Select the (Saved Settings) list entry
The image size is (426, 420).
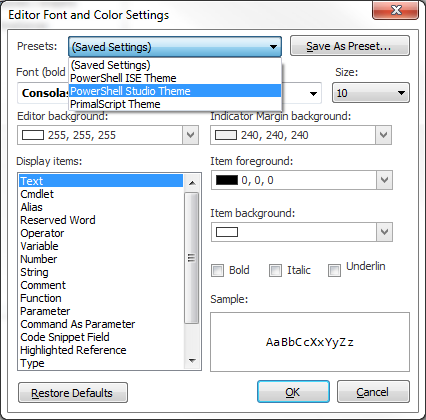tap(175, 65)
